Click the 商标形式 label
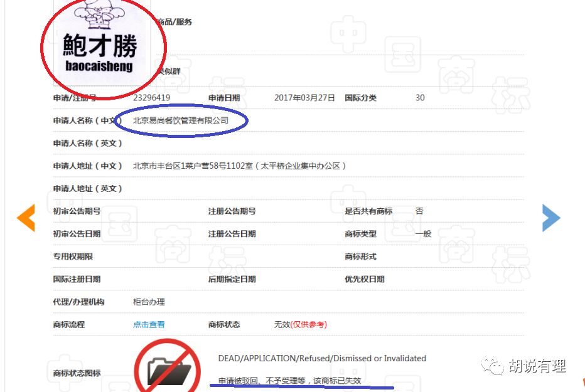Viewport: 585px width, 392px height. pos(360,257)
